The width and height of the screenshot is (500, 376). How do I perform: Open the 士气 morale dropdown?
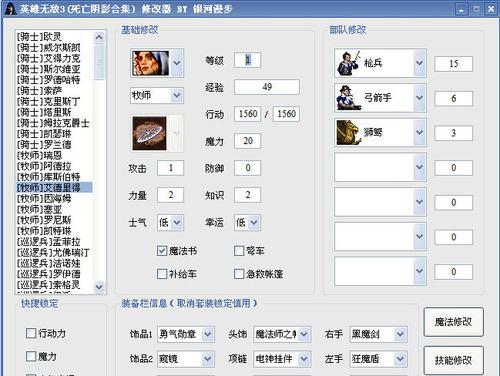[177, 222]
